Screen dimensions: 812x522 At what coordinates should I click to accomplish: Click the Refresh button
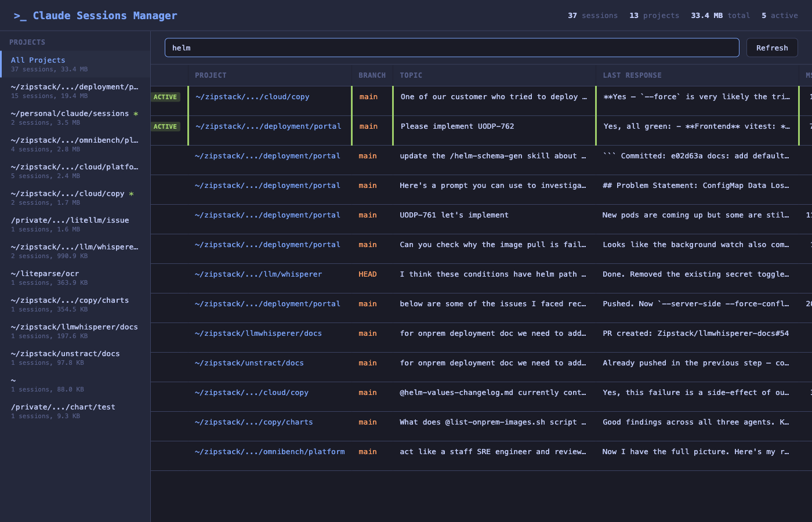coord(772,48)
